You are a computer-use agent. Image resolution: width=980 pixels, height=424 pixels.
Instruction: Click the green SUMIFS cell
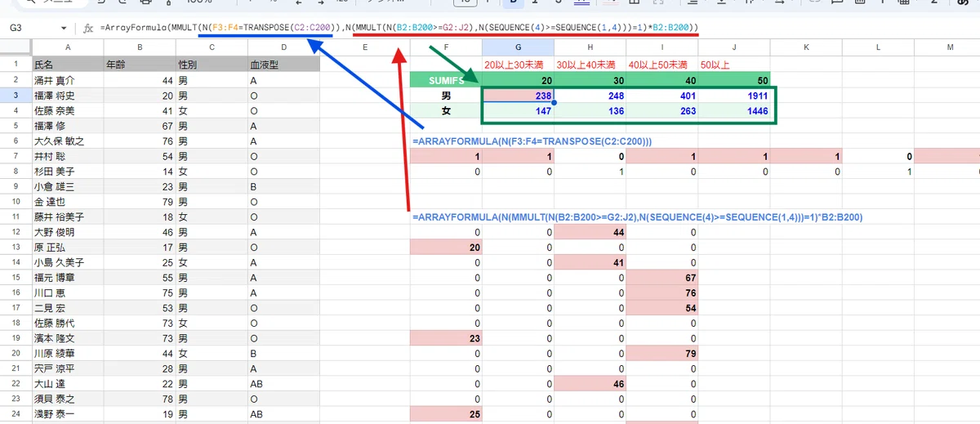[446, 80]
